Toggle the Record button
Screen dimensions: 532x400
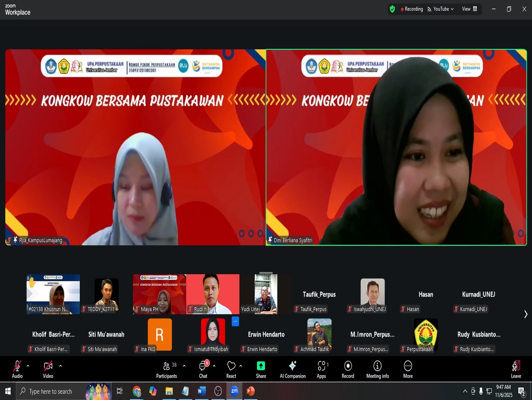pyautogui.click(x=348, y=369)
